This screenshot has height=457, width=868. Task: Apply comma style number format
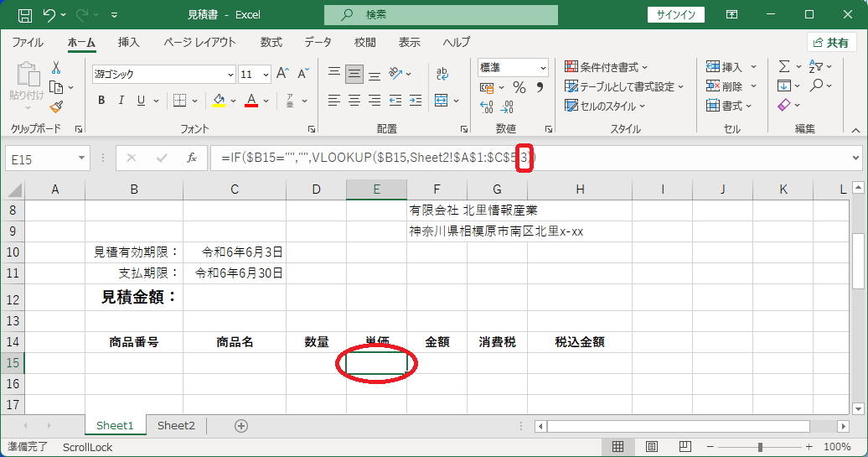[540, 87]
